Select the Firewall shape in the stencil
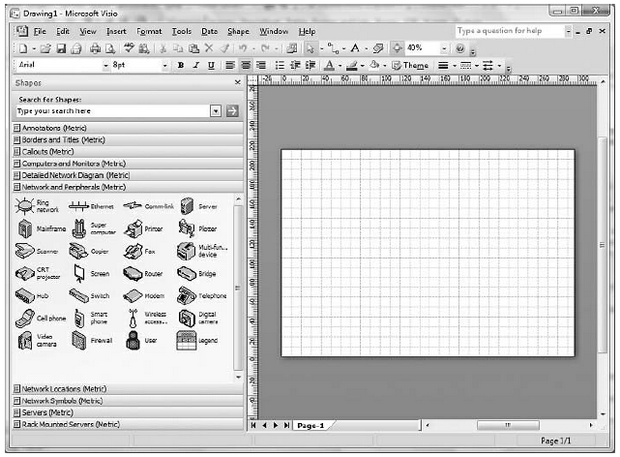The width and height of the screenshot is (620, 457). click(x=80, y=340)
